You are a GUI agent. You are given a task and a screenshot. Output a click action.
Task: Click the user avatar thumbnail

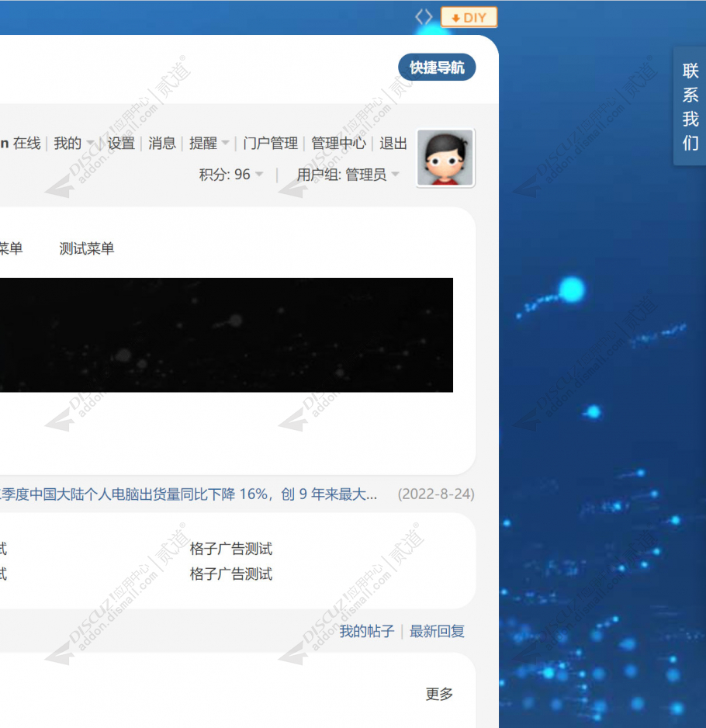445,158
